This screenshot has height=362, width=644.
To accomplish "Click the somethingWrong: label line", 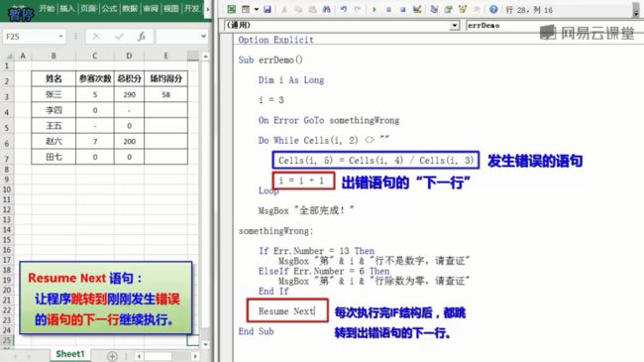I will [x=275, y=231].
